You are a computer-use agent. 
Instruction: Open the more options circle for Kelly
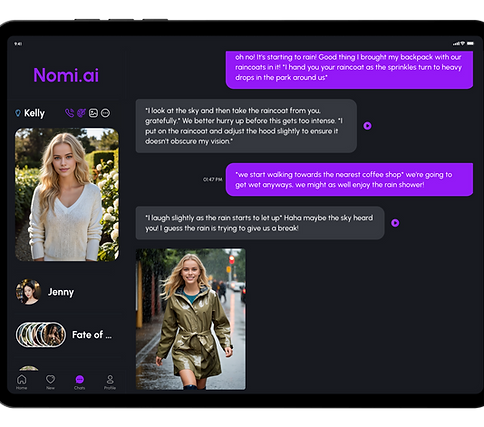105,113
